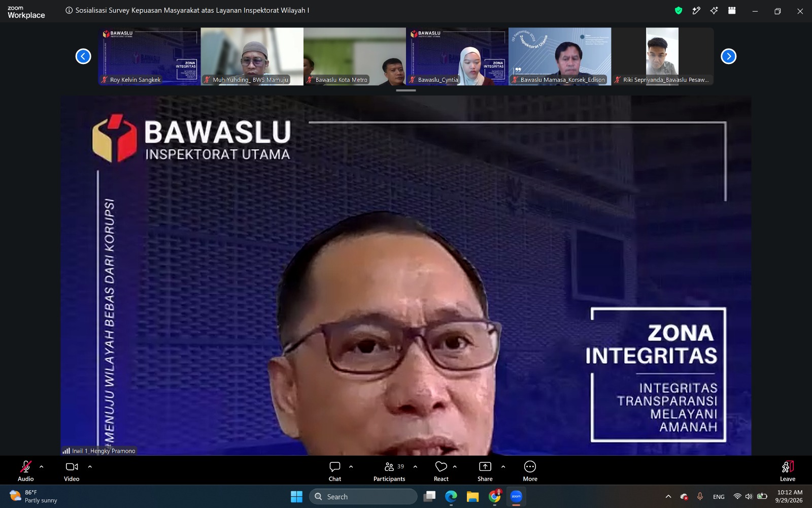
Task: Expand the participants options arrow
Action: coord(416,466)
